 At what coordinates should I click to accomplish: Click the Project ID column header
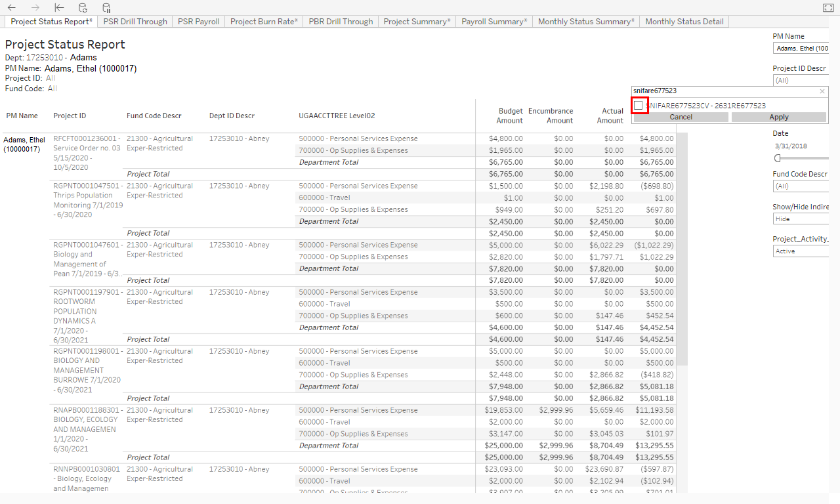pyautogui.click(x=70, y=115)
